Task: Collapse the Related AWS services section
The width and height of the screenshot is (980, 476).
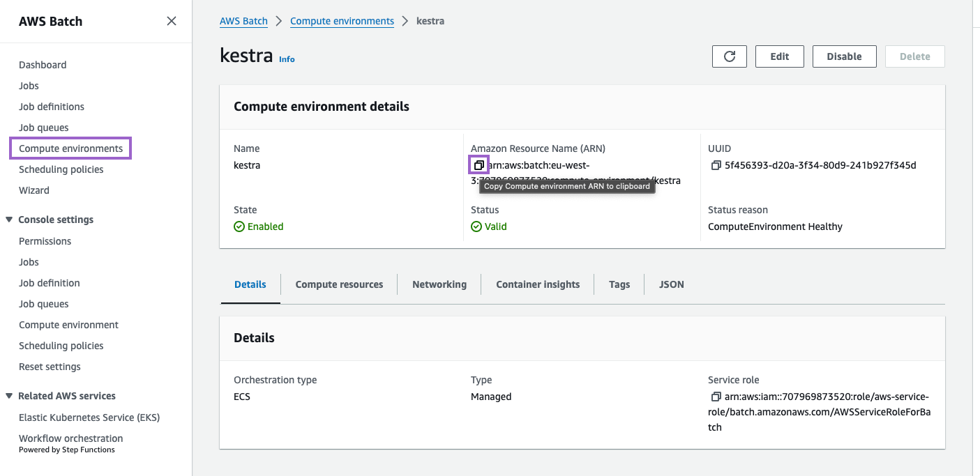Action: click(x=9, y=396)
